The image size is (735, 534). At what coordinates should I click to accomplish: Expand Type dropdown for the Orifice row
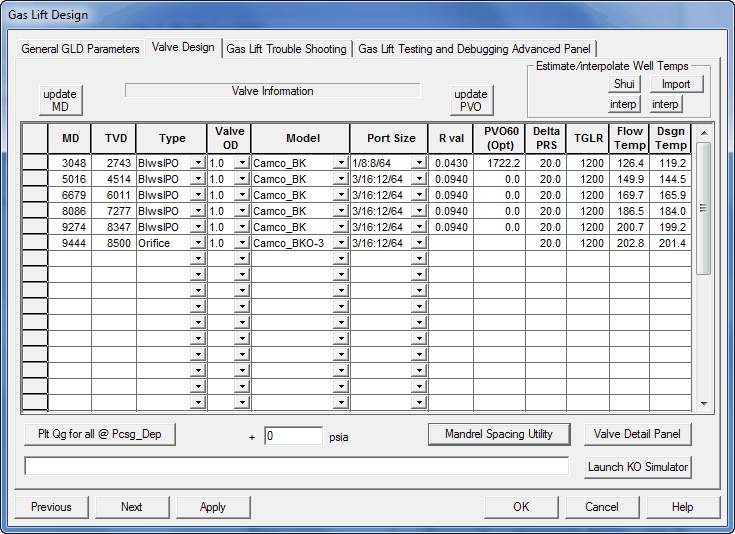click(198, 243)
